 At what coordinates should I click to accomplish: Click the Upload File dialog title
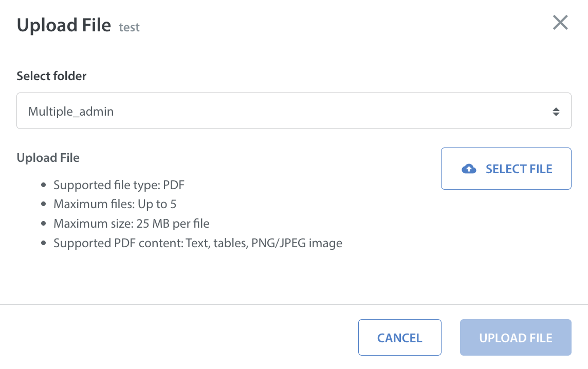[64, 25]
